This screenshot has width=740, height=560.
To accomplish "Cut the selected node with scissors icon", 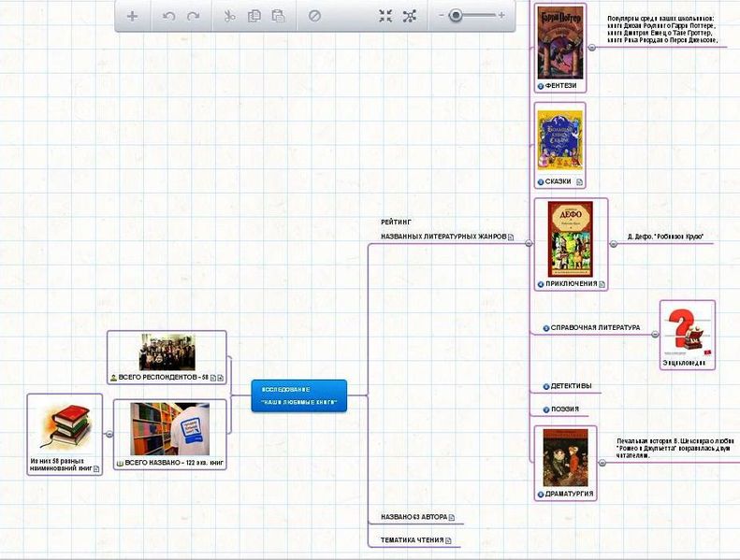I will 229,16.
